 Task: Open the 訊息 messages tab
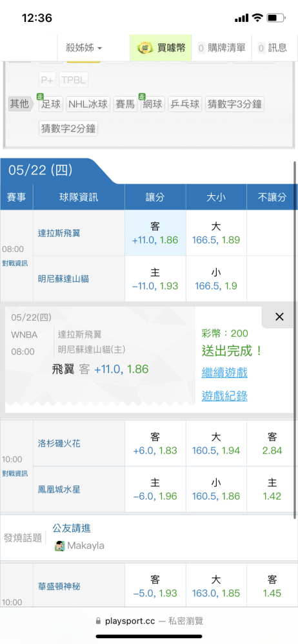coord(272,48)
